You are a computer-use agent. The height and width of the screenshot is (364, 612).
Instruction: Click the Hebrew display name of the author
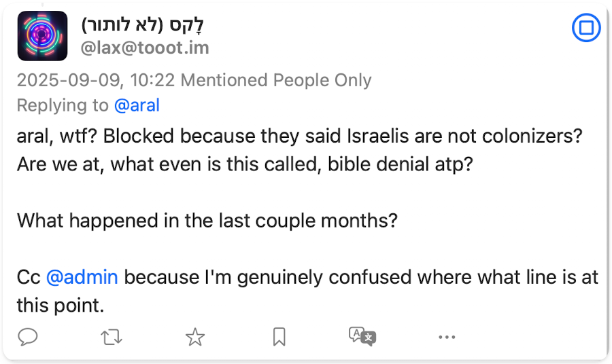143,24
